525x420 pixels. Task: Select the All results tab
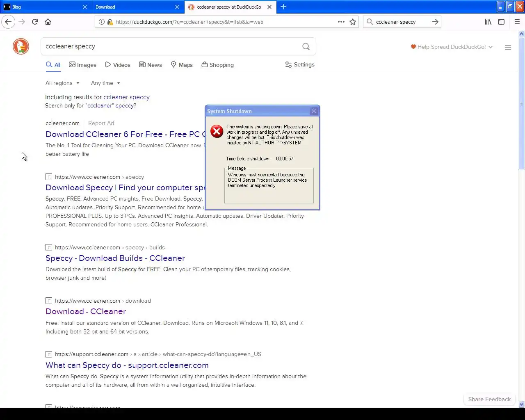point(53,65)
